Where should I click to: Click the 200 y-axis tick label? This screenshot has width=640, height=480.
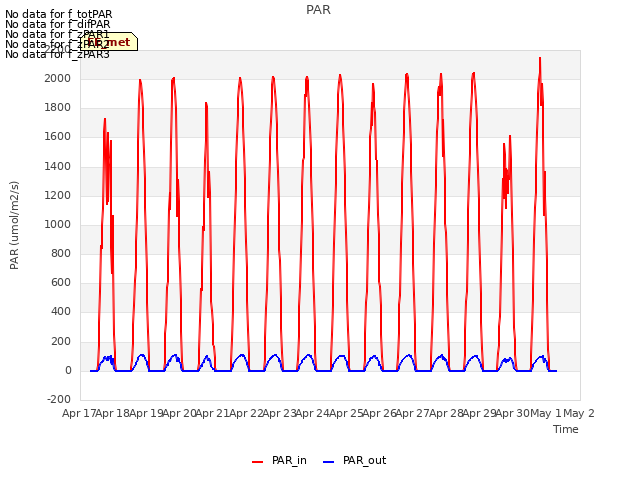click(61, 341)
